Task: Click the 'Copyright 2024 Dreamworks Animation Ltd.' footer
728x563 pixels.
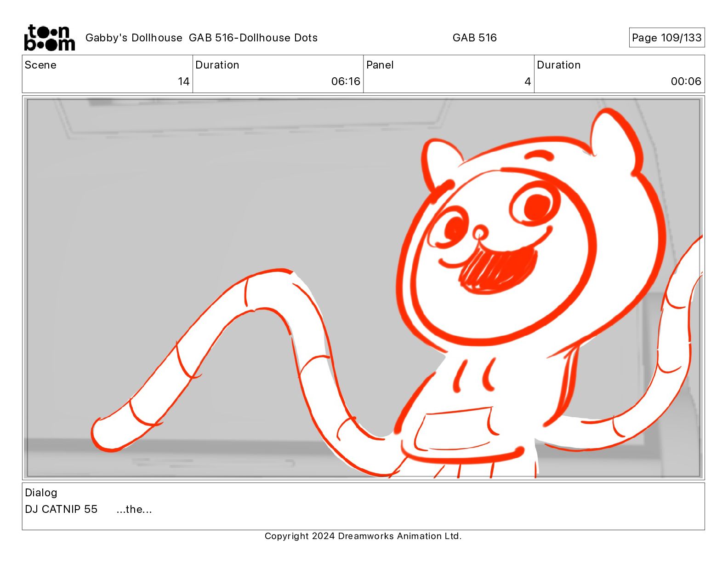Action: [x=363, y=536]
